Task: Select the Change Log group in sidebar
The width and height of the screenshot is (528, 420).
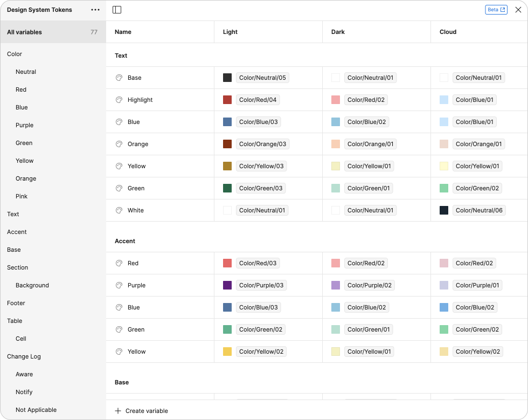Action: tap(24, 356)
